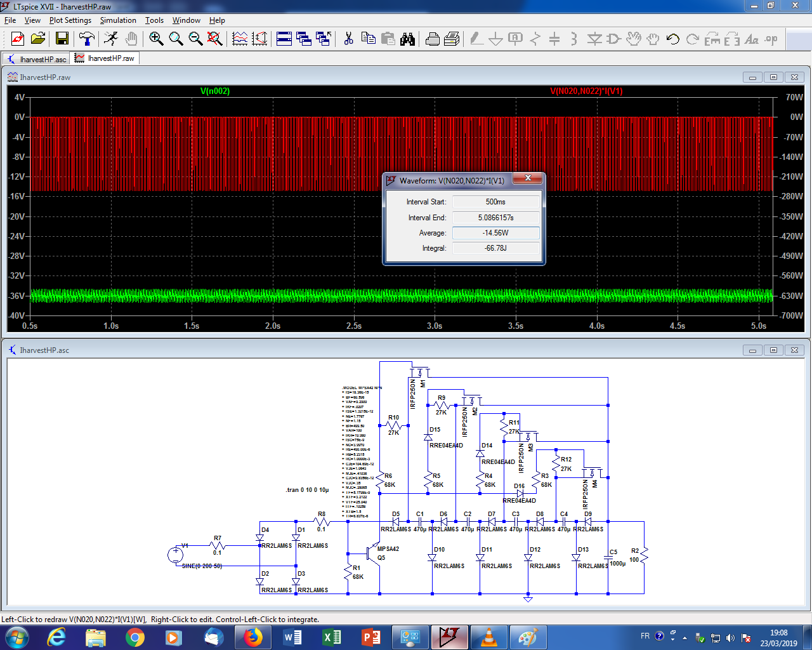Close all windows icon
Viewport: 812px width, 650px height.
324,39
